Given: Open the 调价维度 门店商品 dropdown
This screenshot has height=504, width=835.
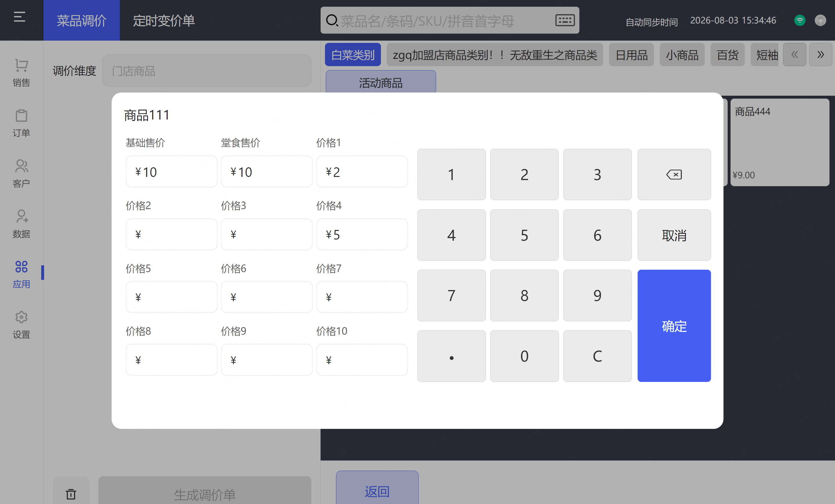Looking at the screenshot, I should [207, 70].
